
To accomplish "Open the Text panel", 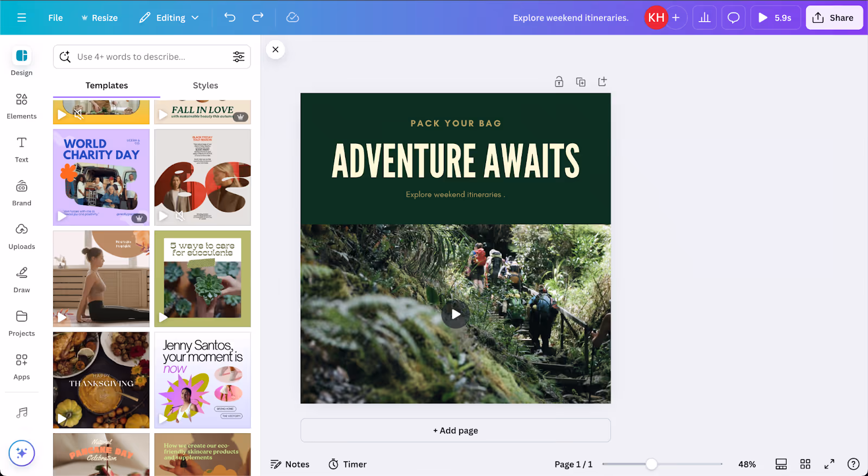I will [x=22, y=149].
